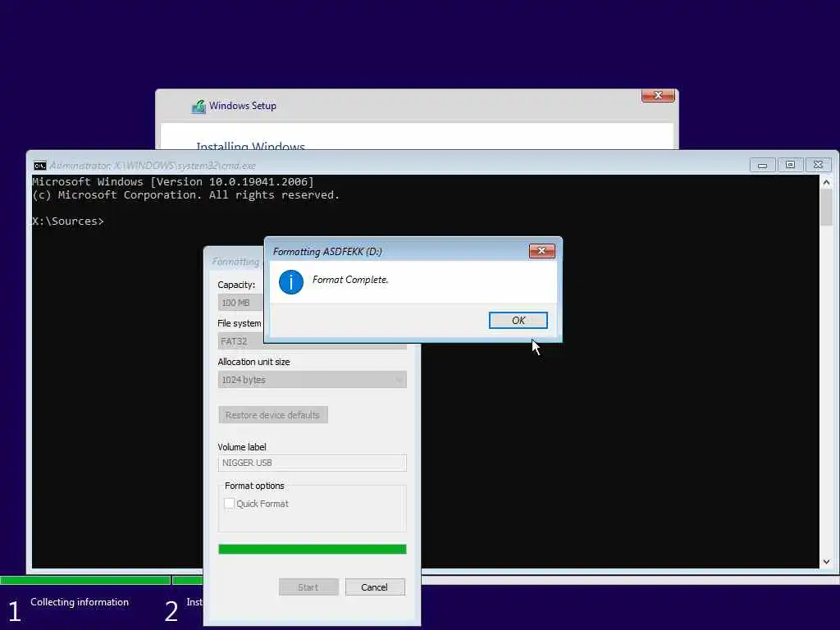Click the X:\Sources> prompt line
This screenshot has height=630, width=840.
point(68,221)
